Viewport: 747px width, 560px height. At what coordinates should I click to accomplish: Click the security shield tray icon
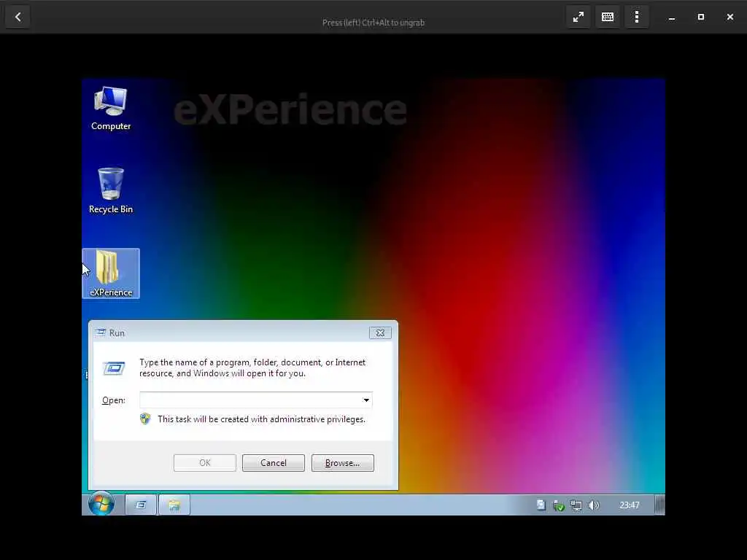pos(559,505)
